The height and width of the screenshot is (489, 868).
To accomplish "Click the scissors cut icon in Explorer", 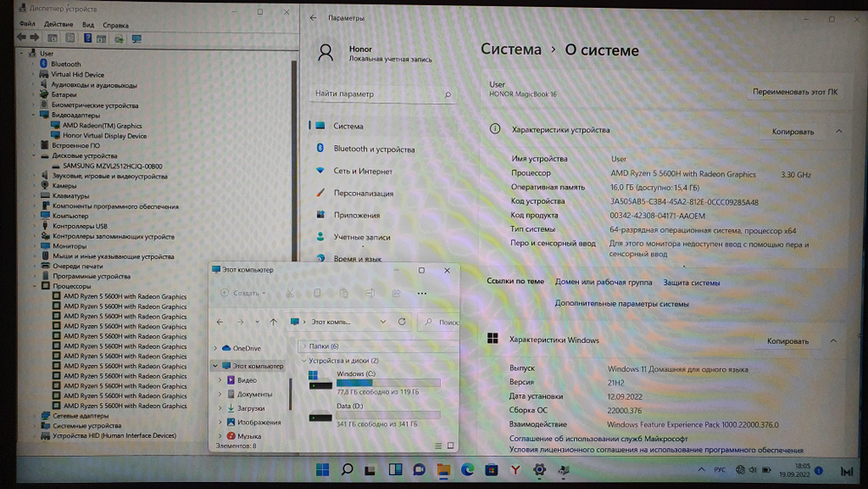I will tap(290, 294).
